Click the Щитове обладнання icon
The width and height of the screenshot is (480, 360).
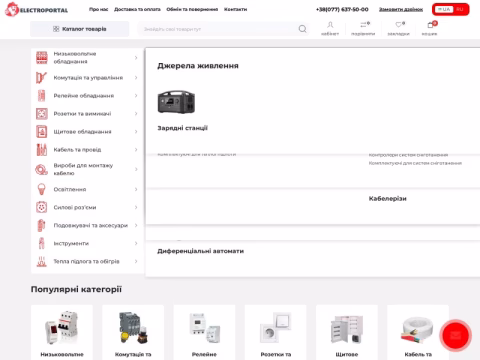42,132
